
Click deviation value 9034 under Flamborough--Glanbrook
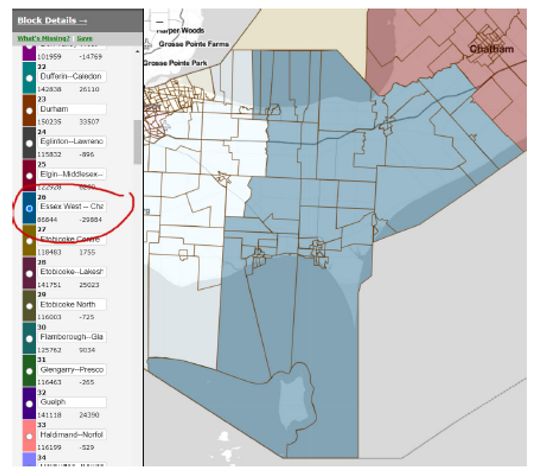pos(87,350)
